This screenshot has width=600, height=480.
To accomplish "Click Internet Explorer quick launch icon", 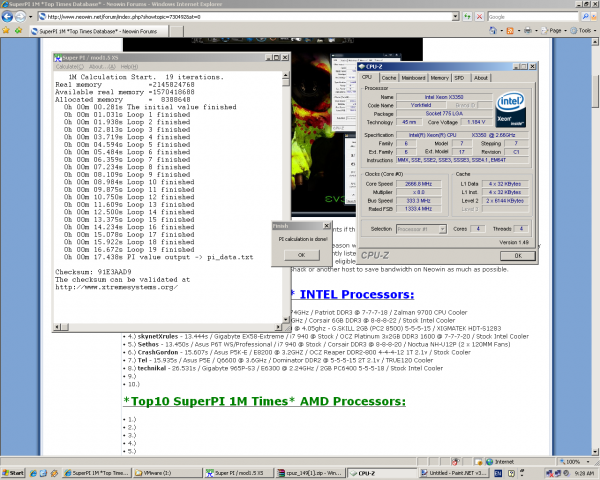I will coord(33,473).
